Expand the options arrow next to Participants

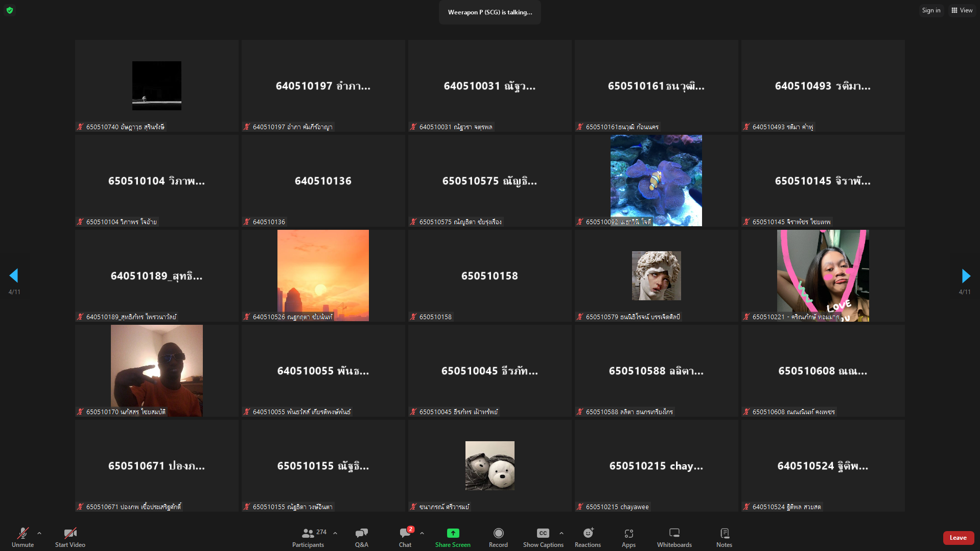[335, 533]
